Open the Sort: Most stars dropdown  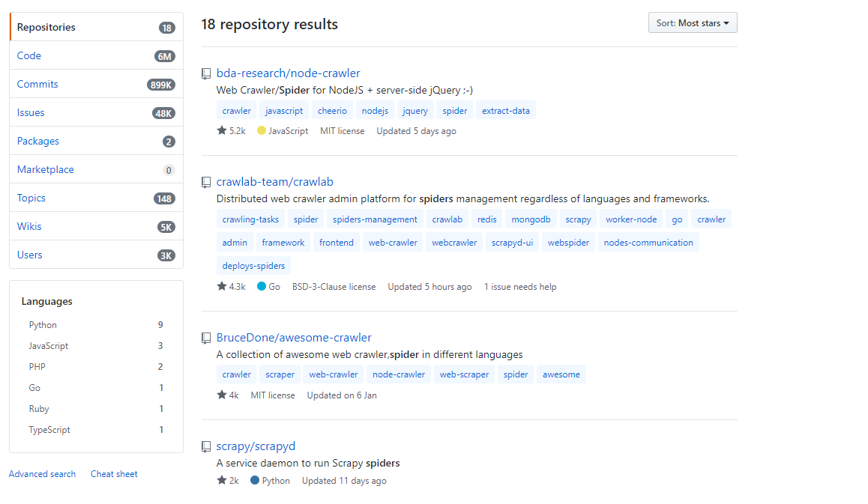[693, 23]
